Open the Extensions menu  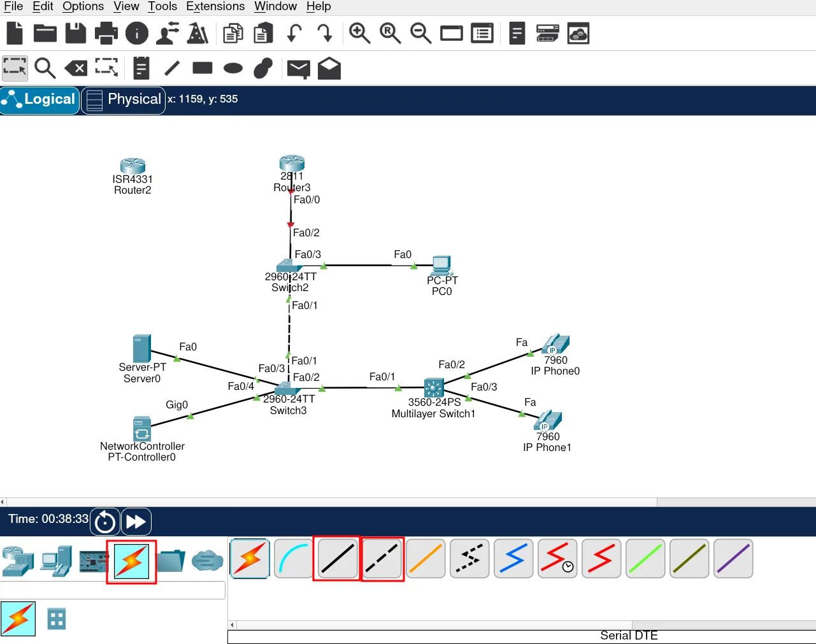point(215,6)
